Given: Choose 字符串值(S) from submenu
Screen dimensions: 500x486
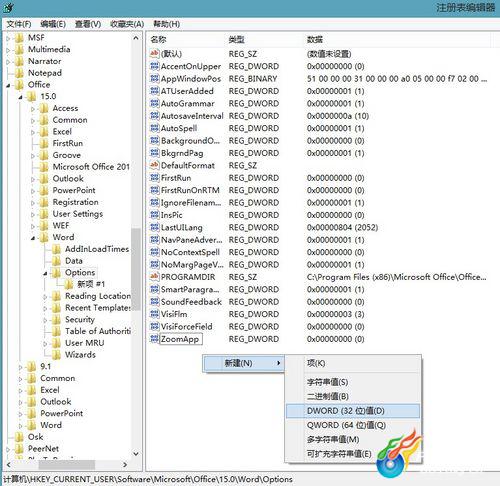Looking at the screenshot, I should tap(353, 382).
